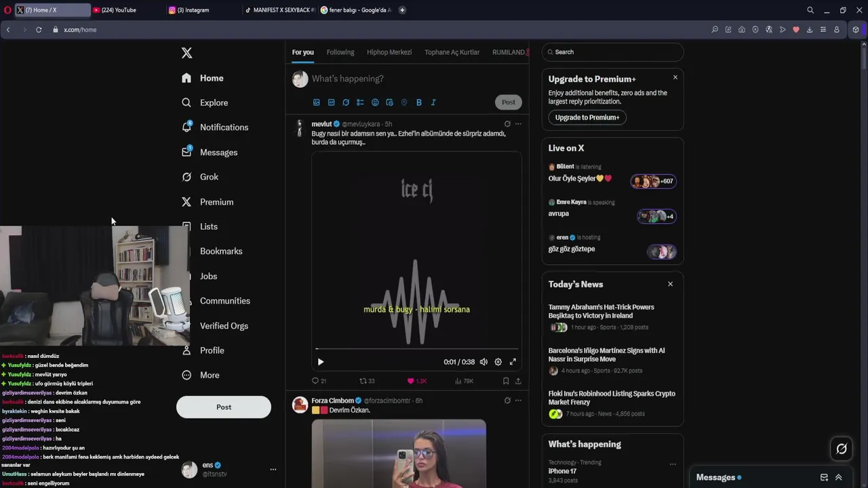Reply to mevlut's post
The image size is (868, 488).
319,381
